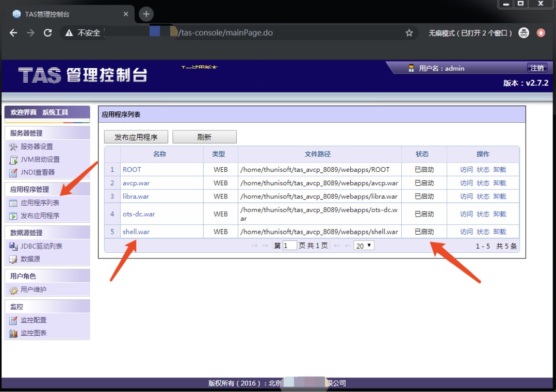The height and width of the screenshot is (392, 556).
Task: Click the 监控图表 chart icon
Action: click(x=13, y=333)
